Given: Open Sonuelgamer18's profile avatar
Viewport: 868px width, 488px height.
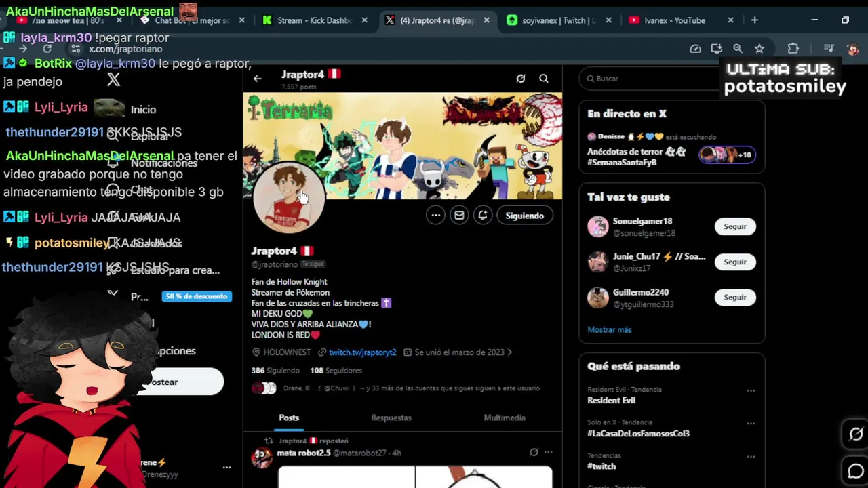Looking at the screenshot, I should click(x=598, y=226).
